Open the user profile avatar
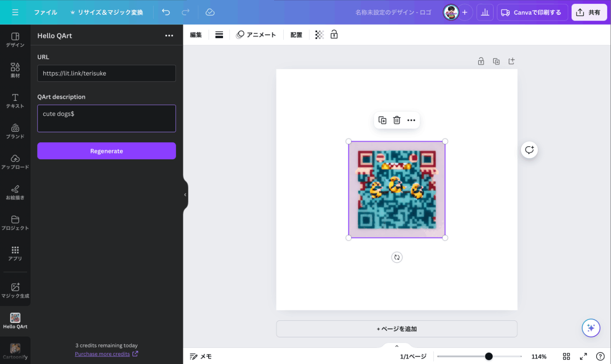 [x=451, y=12]
